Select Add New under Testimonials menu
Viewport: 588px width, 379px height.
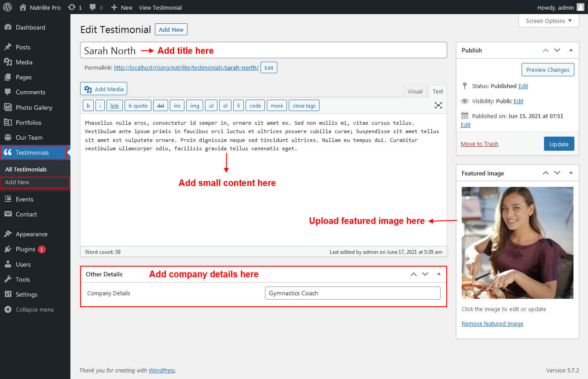pos(18,182)
